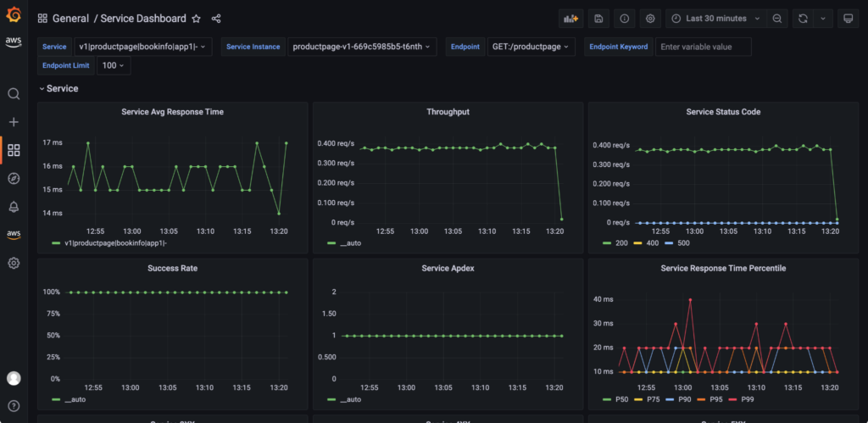Image resolution: width=868 pixels, height=423 pixels.
Task: Open the Endpoint GET:/productpage dropdown
Action: coord(531,47)
